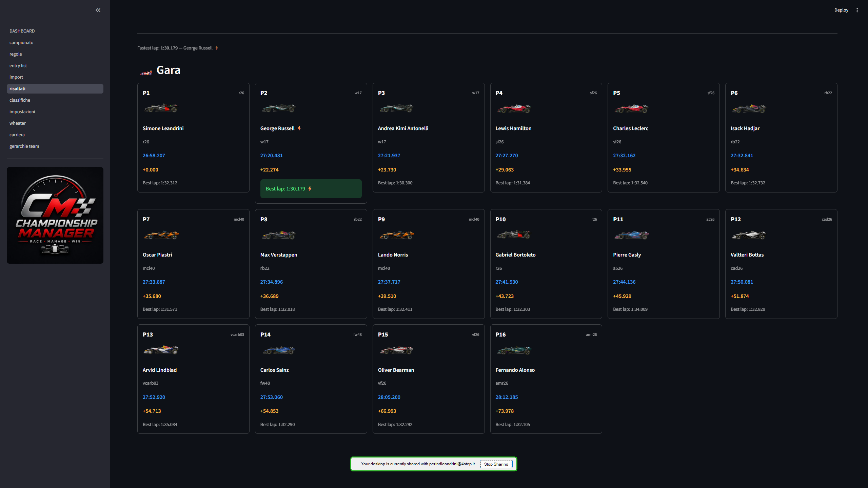Click Pierre Gasly's Alpine car image

(631, 235)
